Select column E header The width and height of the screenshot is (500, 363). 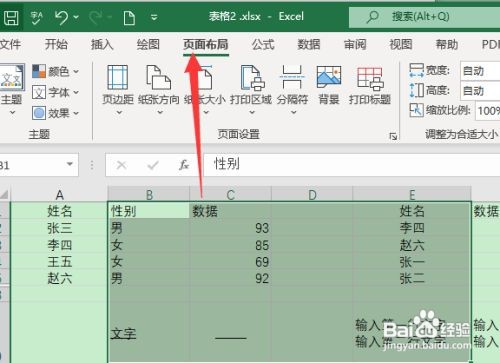(412, 195)
